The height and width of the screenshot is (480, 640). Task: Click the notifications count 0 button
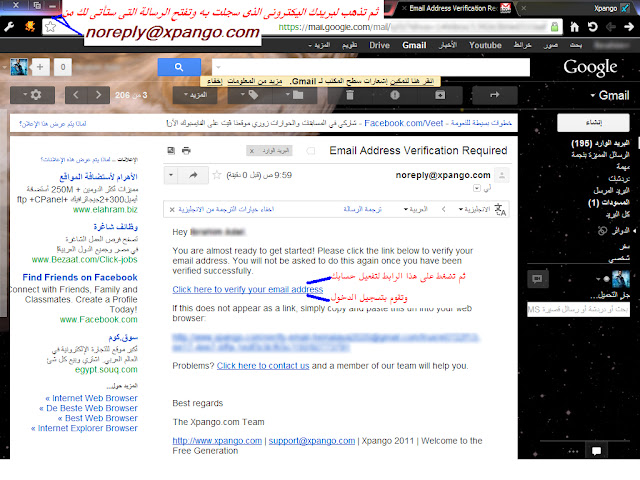(x=62, y=67)
